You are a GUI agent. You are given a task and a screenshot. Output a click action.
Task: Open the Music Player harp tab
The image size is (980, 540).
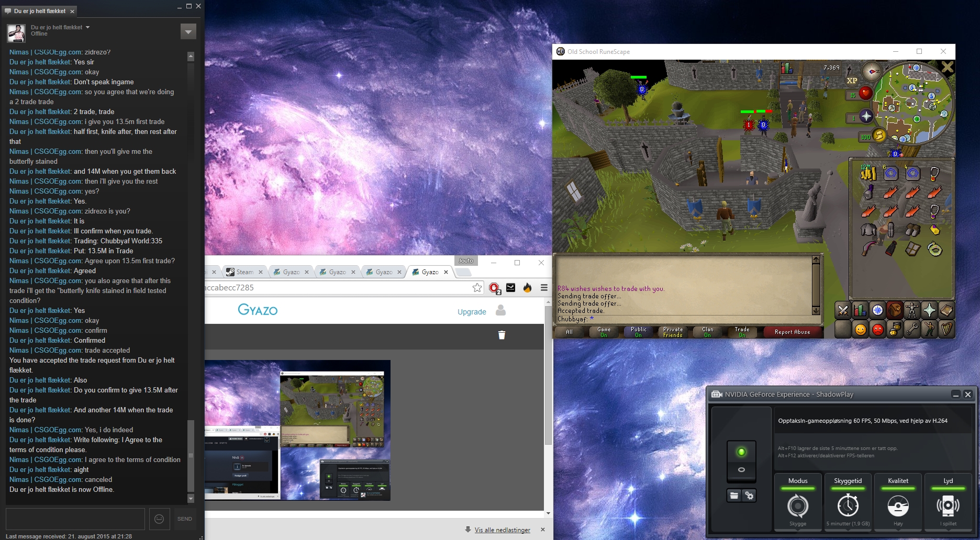(x=946, y=329)
